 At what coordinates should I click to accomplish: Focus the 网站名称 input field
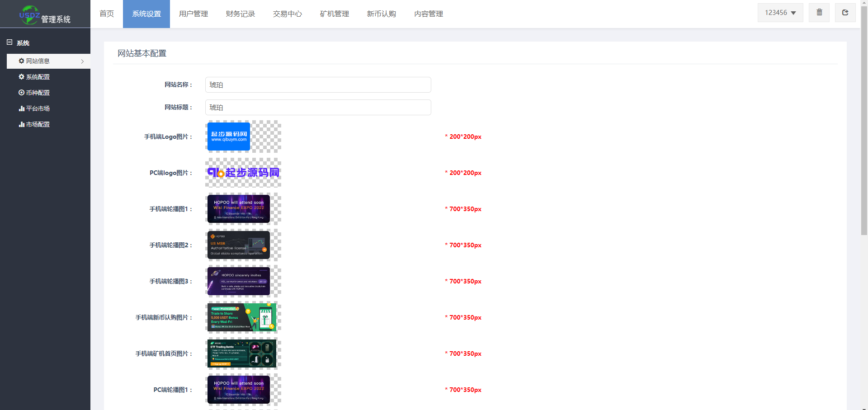318,85
